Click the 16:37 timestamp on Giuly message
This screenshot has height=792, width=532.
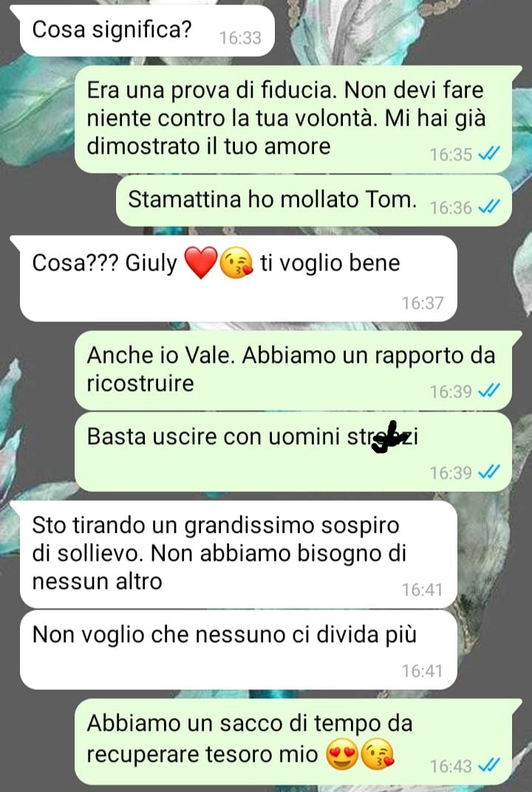(x=423, y=303)
